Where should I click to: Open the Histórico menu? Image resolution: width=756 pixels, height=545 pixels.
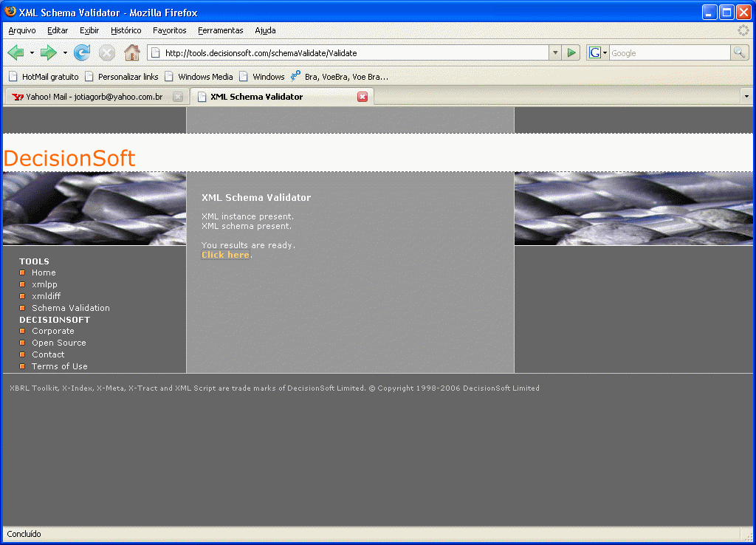click(126, 30)
